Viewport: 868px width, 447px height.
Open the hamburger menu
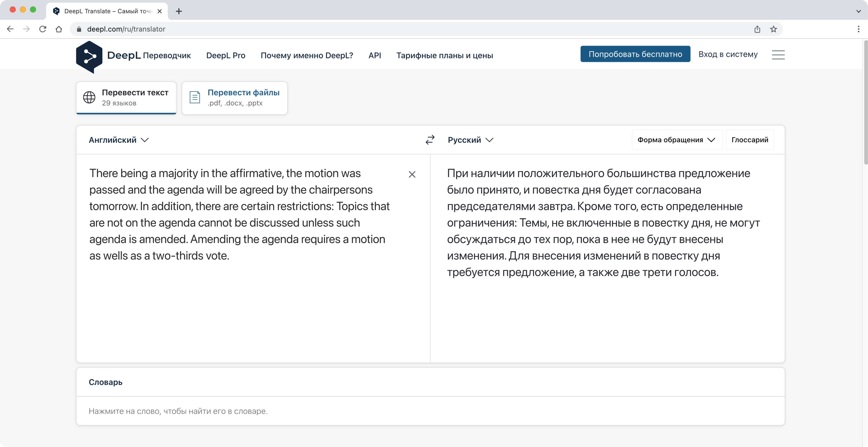(x=778, y=55)
